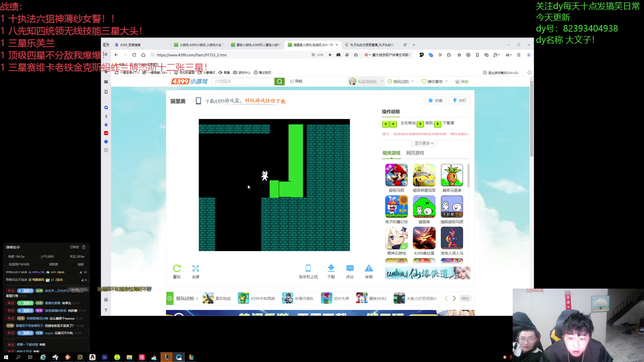The image size is (644, 362).
Task: Click 清空 clear played list
Action: [465, 298]
